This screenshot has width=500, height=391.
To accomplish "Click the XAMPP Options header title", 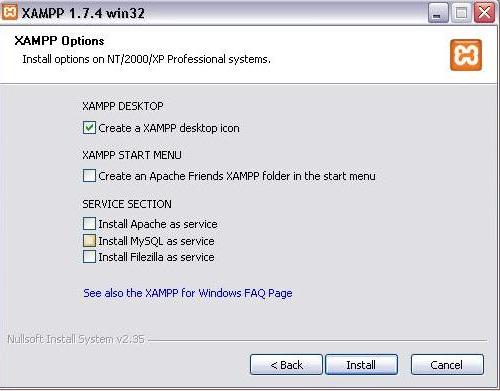I will (x=59, y=41).
